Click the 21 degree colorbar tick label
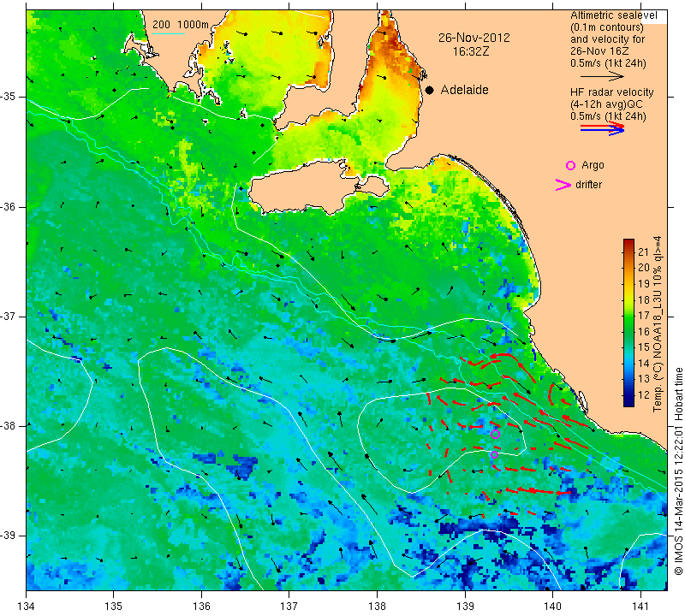The height and width of the screenshot is (616, 685). coord(644,252)
